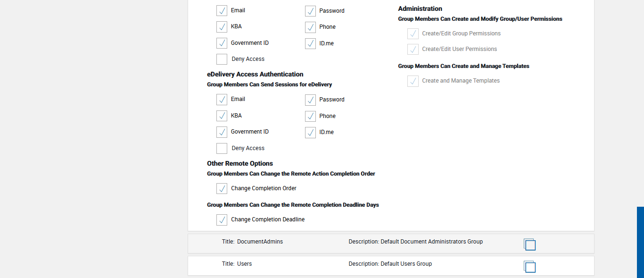Toggle Create/Edit Group Permissions checkbox
644x278 pixels.
pyautogui.click(x=413, y=34)
